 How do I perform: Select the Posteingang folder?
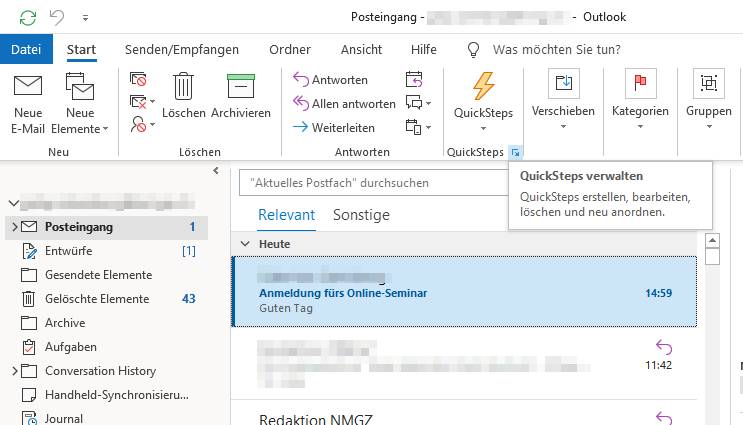coord(107,227)
